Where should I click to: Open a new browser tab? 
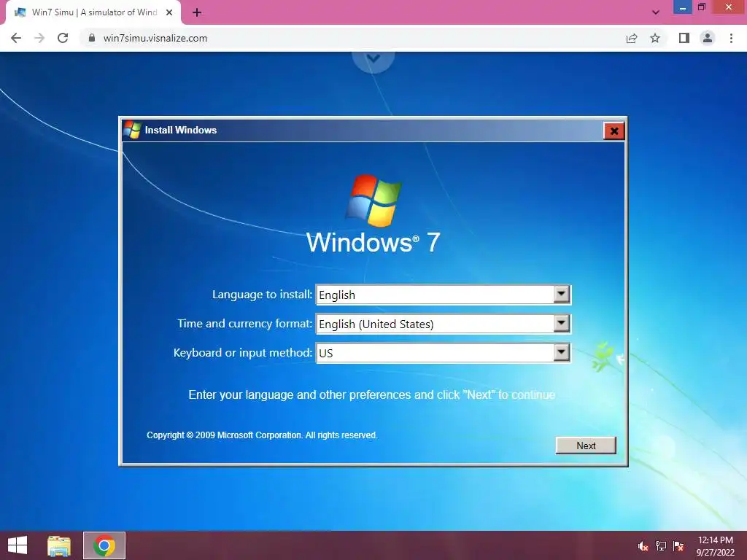(x=197, y=12)
